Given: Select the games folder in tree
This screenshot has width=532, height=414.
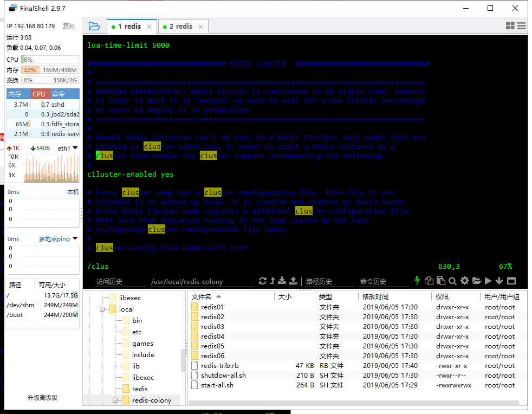Looking at the screenshot, I should pyautogui.click(x=138, y=344).
